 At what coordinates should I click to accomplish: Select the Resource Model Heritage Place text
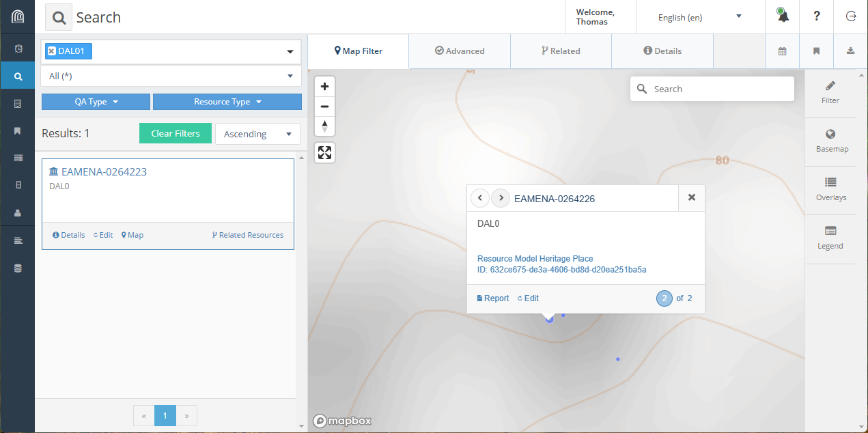tap(535, 259)
